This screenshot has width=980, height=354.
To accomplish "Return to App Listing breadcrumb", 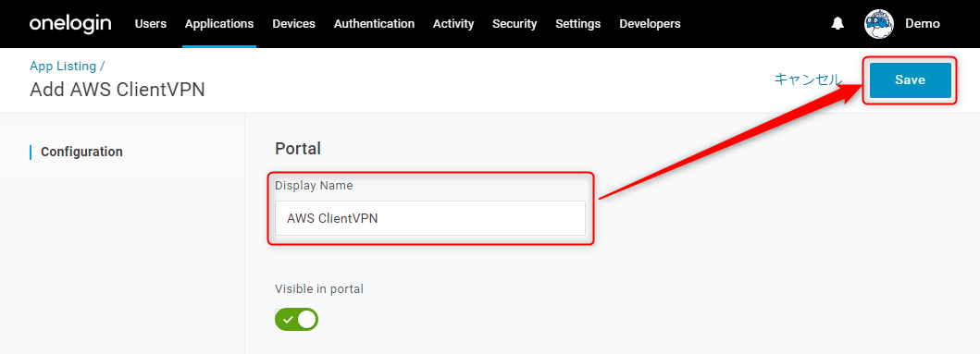I will 63,67.
